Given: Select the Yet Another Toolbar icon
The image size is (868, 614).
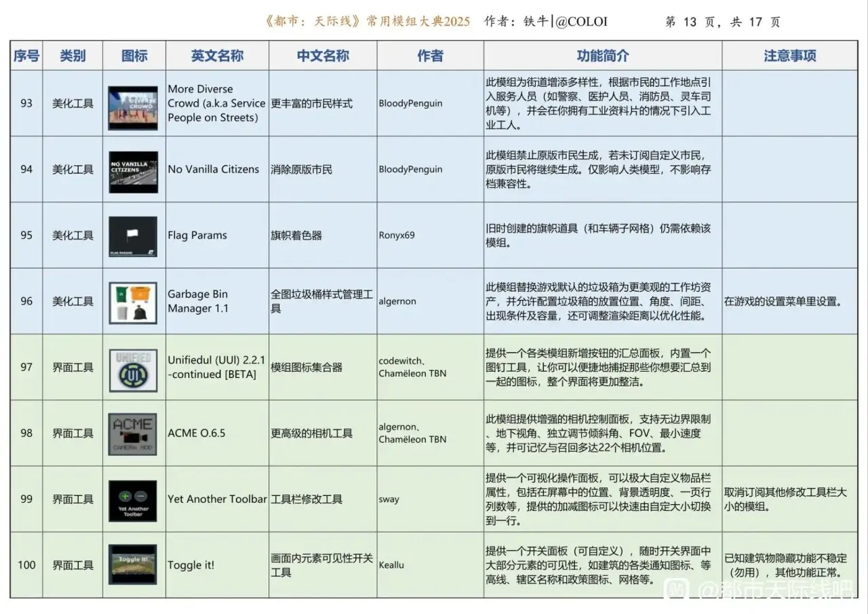Looking at the screenshot, I should click(133, 499).
